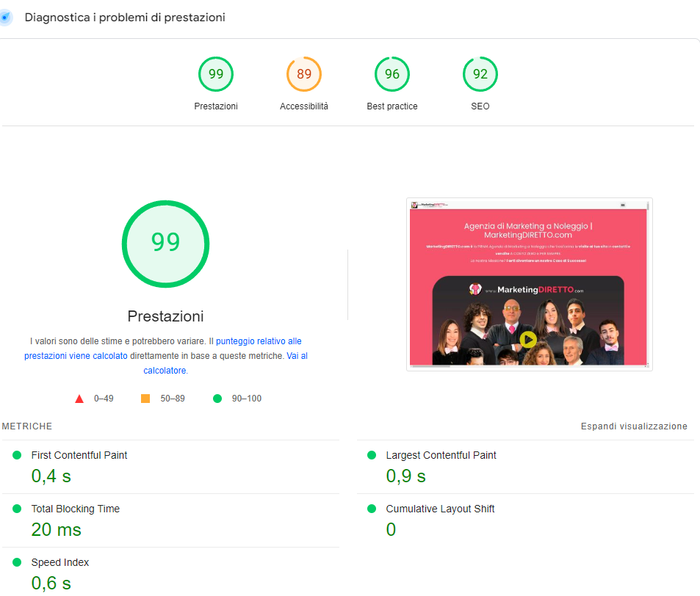The image size is (700, 596).
Task: Click the Largest Contentful Paint value '0,9 s'
Action: (x=405, y=476)
